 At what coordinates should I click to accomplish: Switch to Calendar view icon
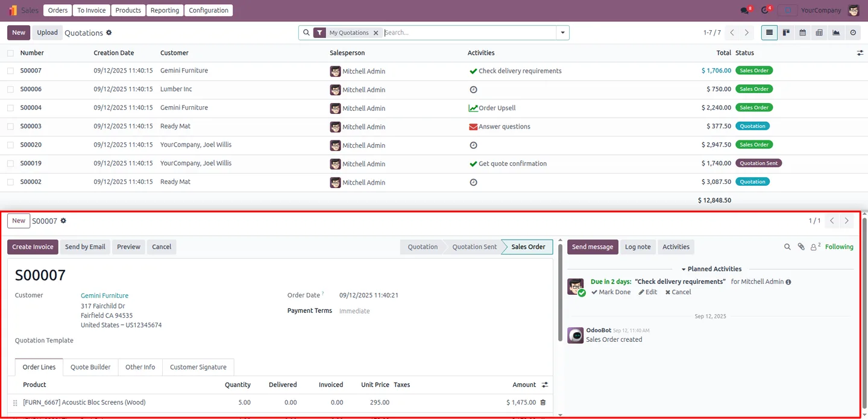point(802,33)
